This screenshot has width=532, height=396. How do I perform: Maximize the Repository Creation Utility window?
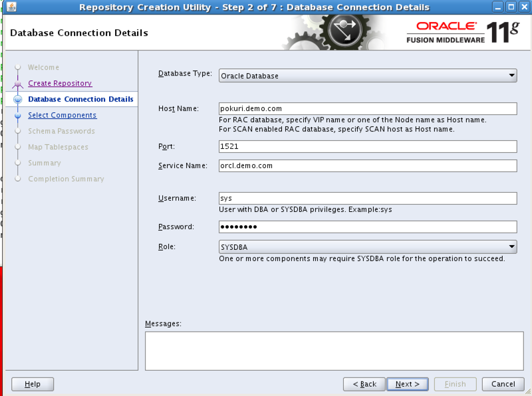511,7
